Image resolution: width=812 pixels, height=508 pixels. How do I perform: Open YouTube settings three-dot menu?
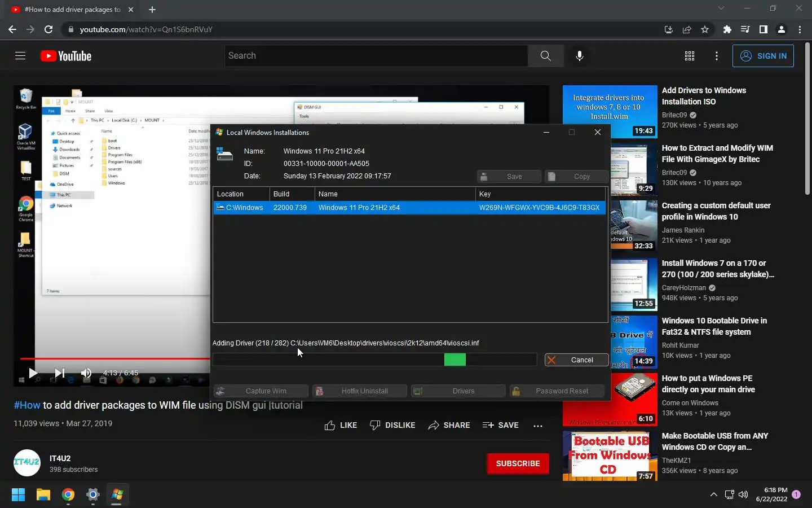pyautogui.click(x=717, y=56)
